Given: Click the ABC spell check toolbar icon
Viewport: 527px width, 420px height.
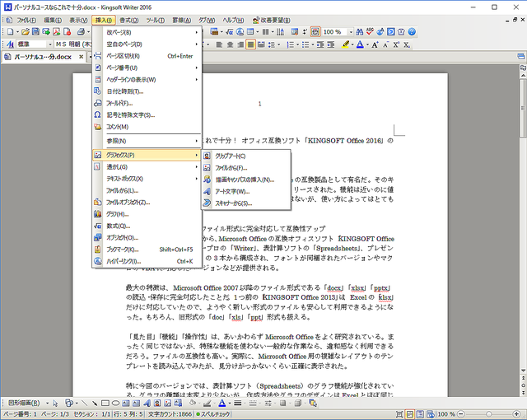Looking at the screenshot, I should coord(370,32).
